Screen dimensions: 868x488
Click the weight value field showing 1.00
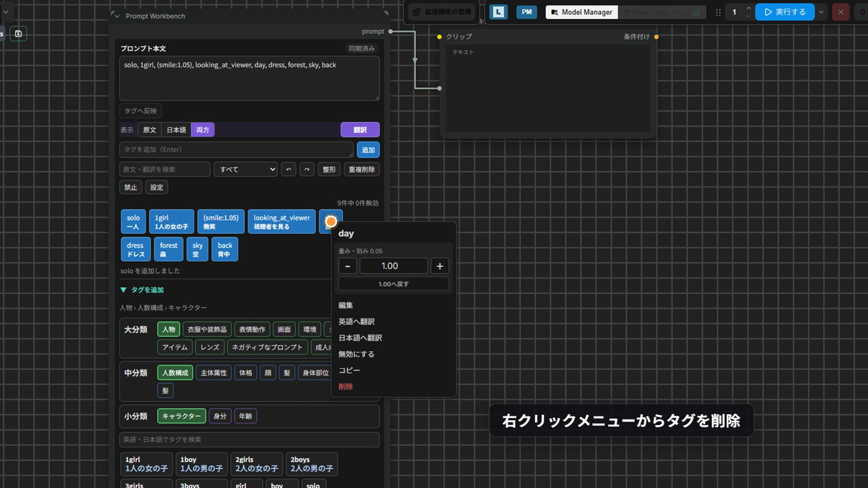point(393,266)
